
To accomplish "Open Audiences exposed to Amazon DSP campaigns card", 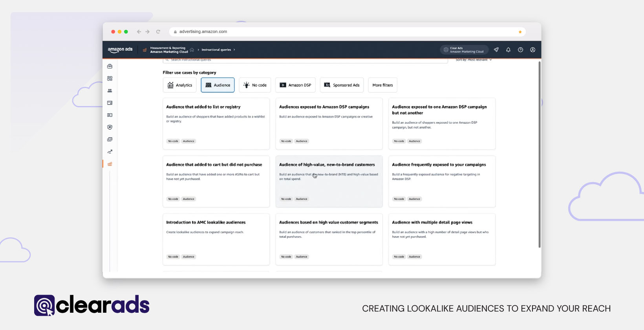I will pyautogui.click(x=329, y=124).
